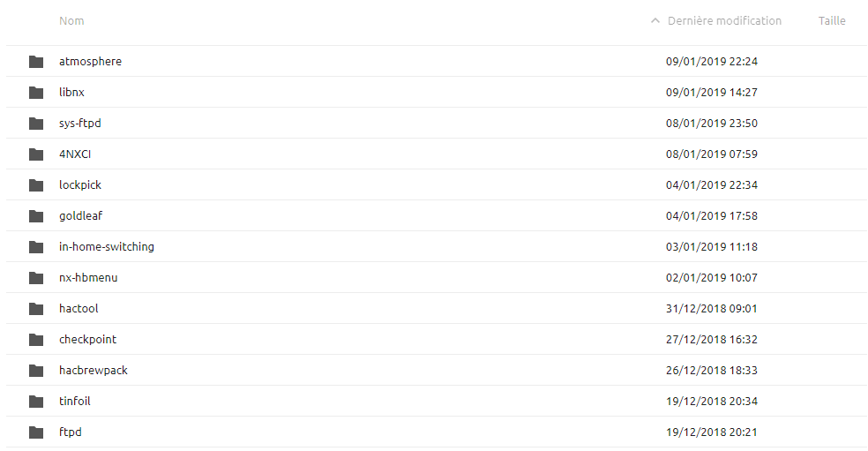The width and height of the screenshot is (868, 451).
Task: Open the lockpick folder icon
Action: tap(36, 185)
